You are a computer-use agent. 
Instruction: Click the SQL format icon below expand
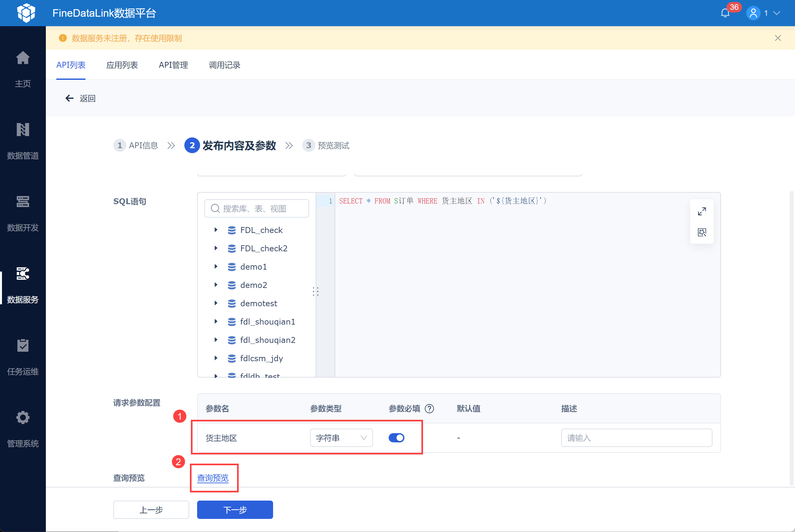click(x=702, y=232)
